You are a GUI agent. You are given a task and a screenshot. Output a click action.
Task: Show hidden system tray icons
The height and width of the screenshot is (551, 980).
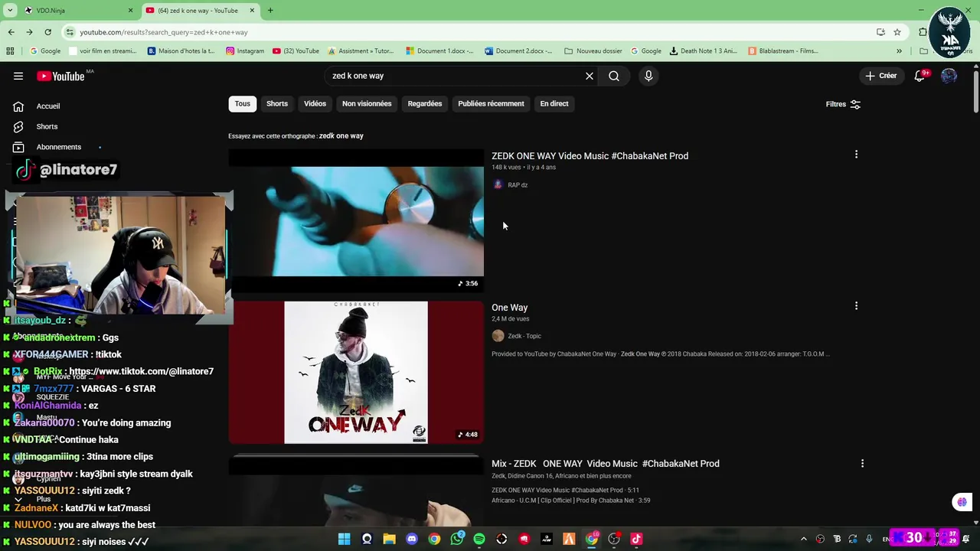click(803, 539)
